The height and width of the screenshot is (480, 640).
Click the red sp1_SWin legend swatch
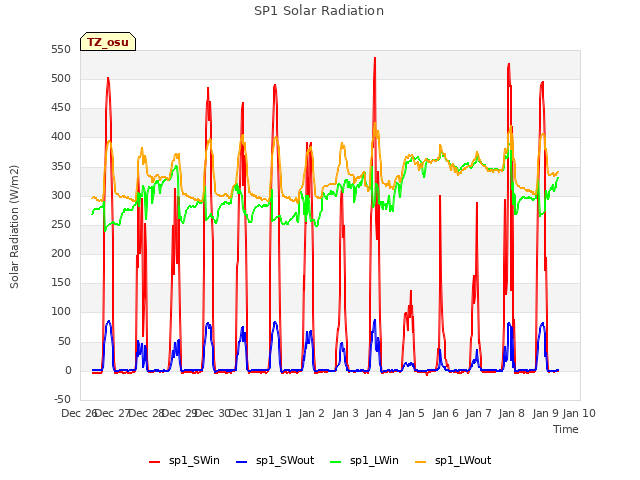point(154,462)
